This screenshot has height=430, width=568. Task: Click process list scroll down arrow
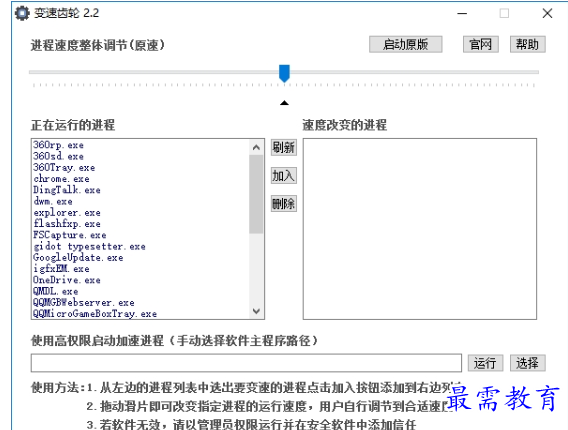click(256, 311)
